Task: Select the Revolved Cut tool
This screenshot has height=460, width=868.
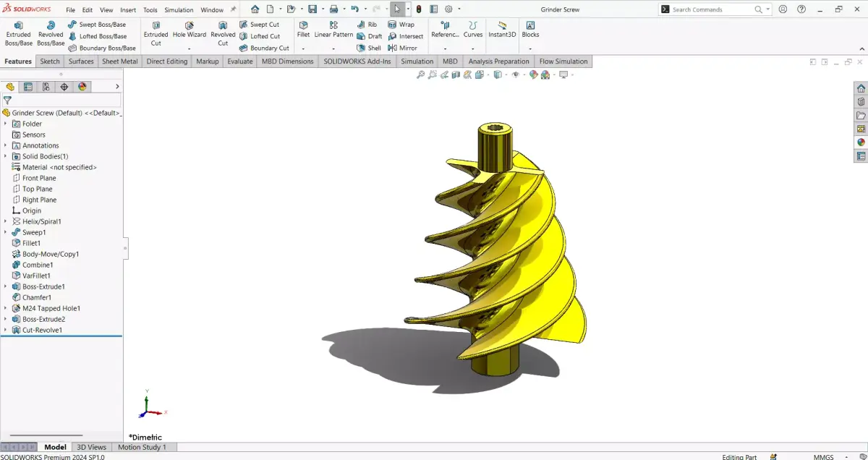Action: click(x=222, y=32)
